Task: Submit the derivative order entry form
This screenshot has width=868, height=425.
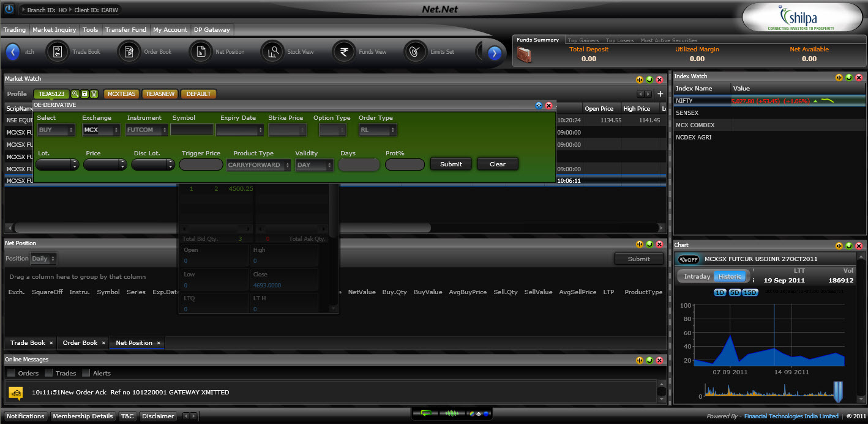Action: 451,164
